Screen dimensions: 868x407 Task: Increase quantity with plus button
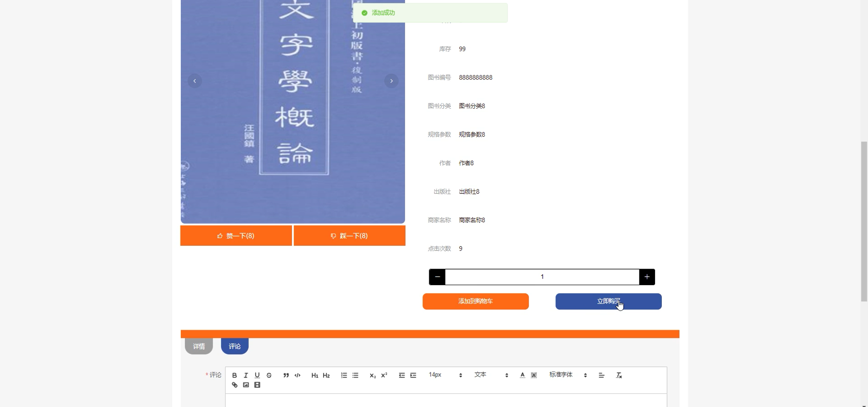pos(647,277)
